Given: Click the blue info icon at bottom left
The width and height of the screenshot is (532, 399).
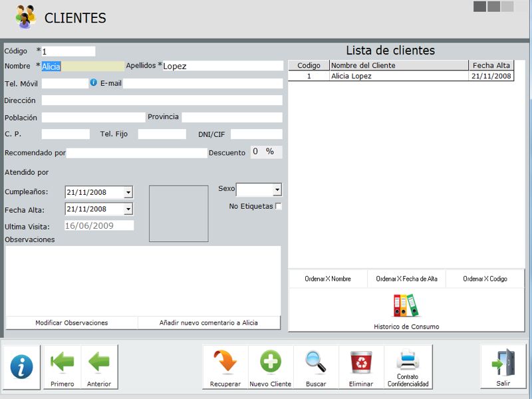Looking at the screenshot, I should point(21,366).
